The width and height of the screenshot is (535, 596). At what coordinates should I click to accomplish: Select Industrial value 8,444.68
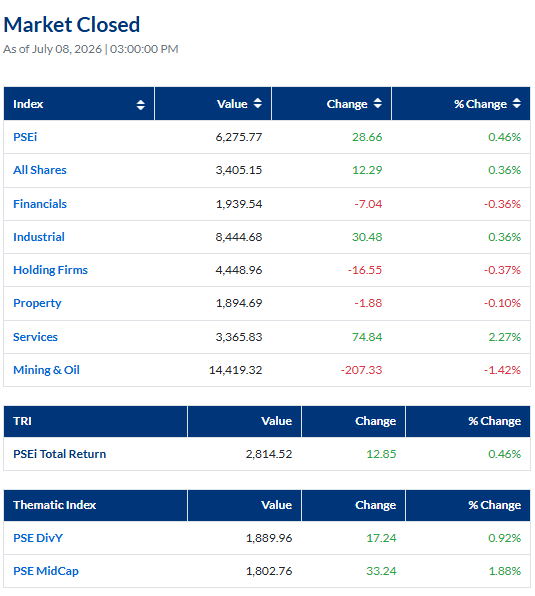click(x=239, y=237)
